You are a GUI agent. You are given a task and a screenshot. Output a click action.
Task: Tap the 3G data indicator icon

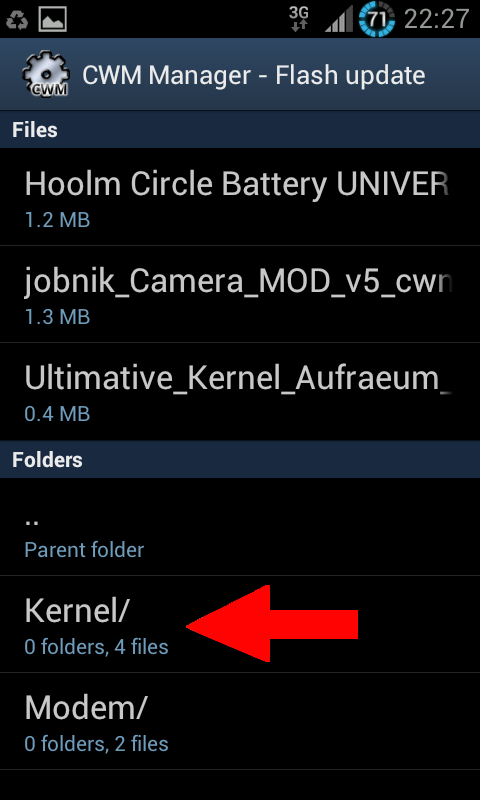click(299, 19)
